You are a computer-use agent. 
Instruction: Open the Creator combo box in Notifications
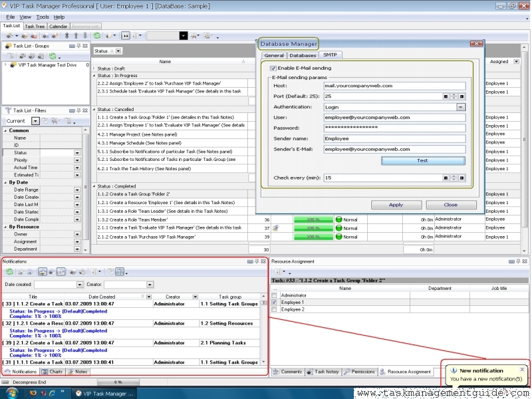(x=150, y=285)
